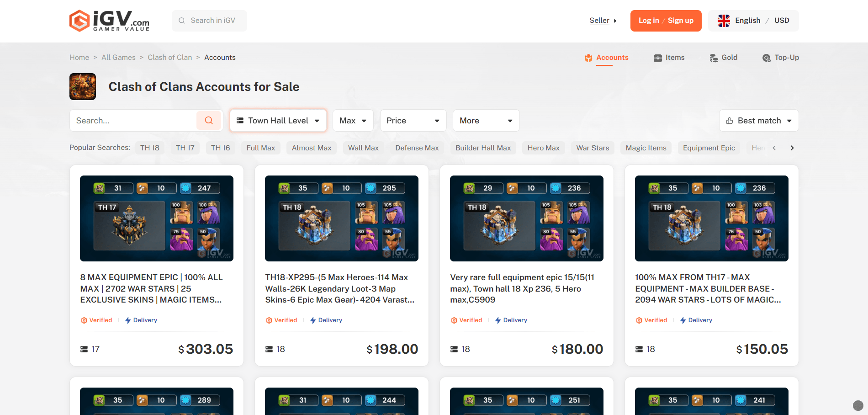Open the Top-Up category
This screenshot has height=415, width=868.
pos(781,58)
